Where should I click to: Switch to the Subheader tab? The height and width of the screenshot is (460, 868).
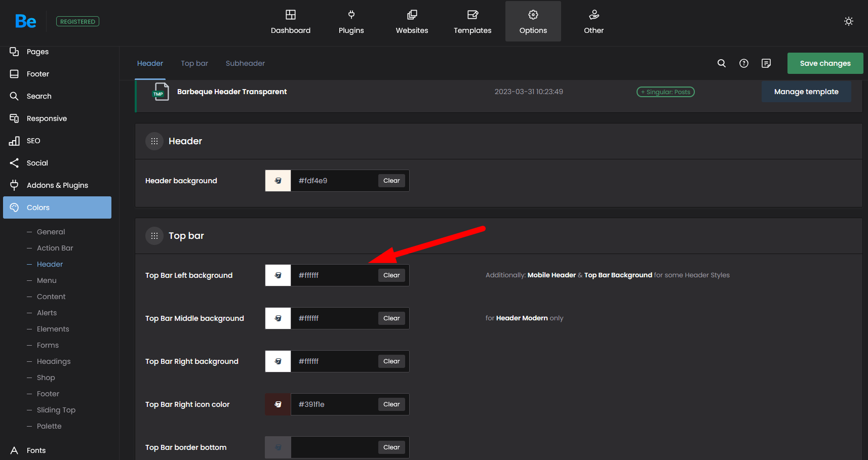[x=245, y=63]
